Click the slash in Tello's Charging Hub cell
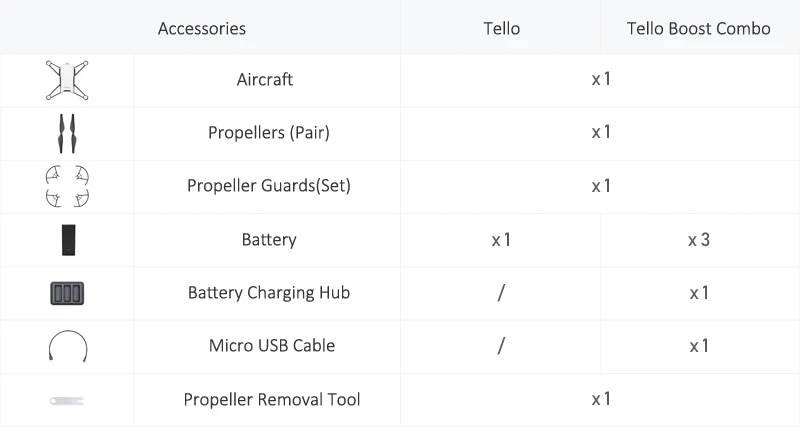Screen dimensions: 800x427 [501, 293]
